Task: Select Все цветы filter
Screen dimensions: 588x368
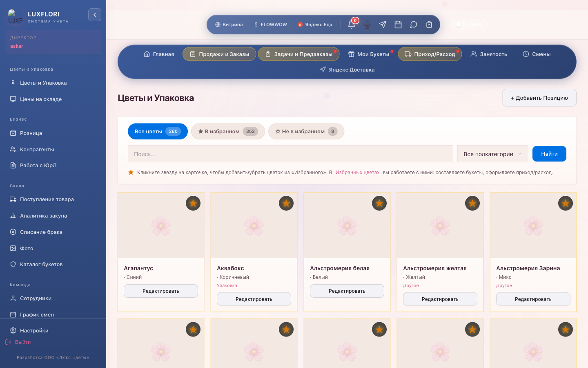Action: click(x=158, y=131)
